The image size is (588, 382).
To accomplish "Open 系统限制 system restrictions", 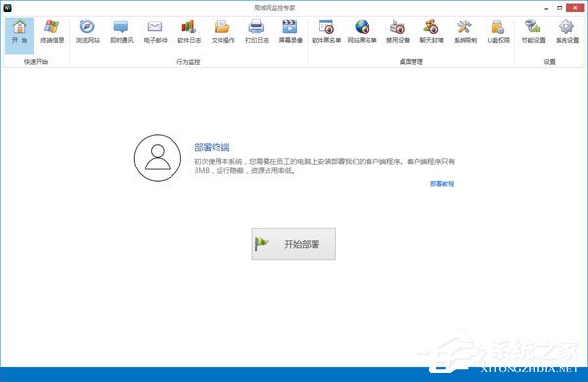I will click(x=465, y=32).
